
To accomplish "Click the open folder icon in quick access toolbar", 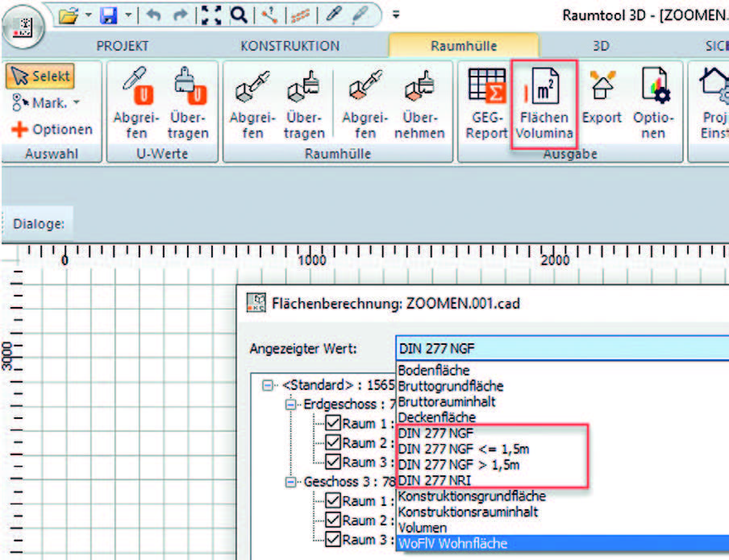I will point(69,16).
